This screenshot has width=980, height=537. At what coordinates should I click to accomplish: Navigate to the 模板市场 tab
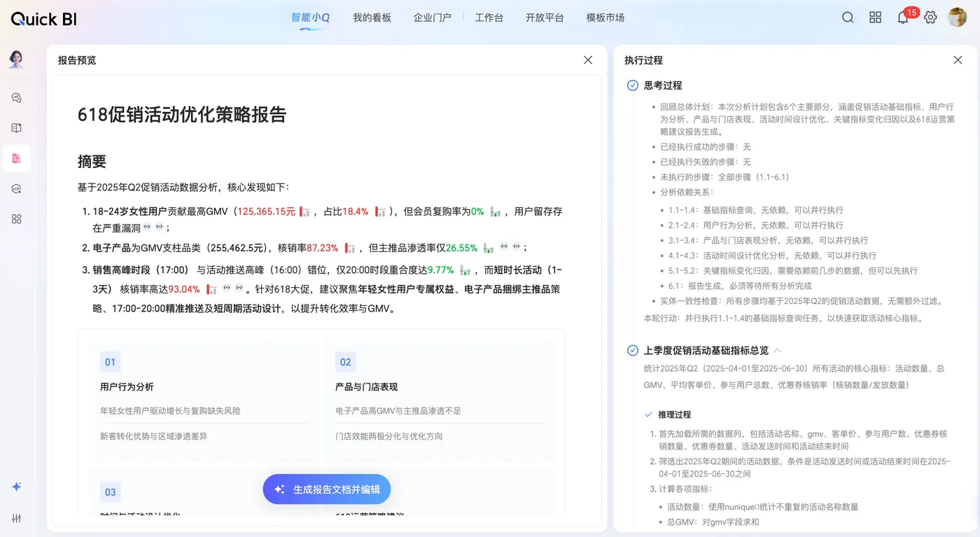(x=605, y=18)
